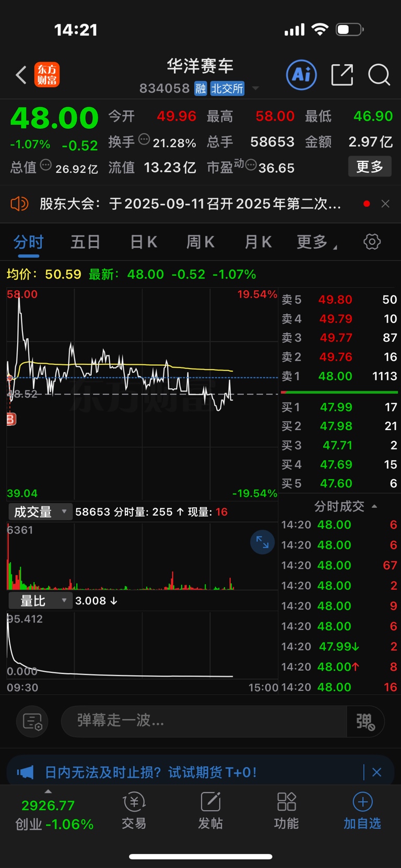Select 买4 price 47.69 row

339,465
